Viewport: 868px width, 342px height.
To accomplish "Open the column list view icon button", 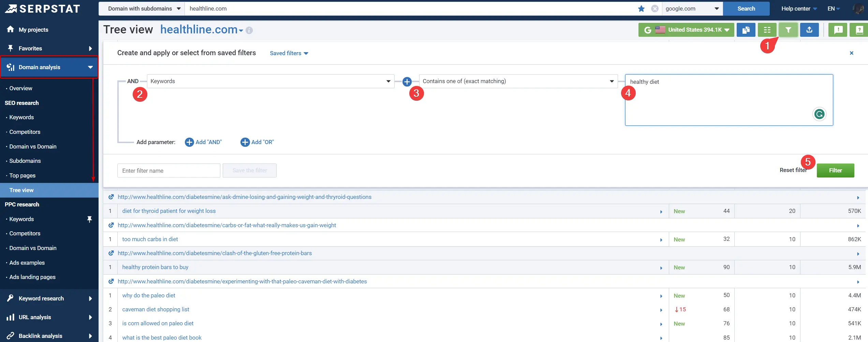I will point(767,30).
